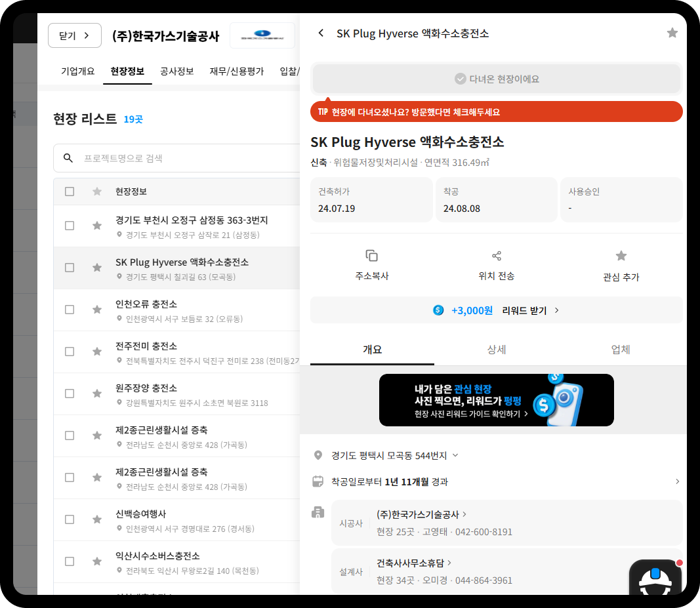Open 건축사사무소휴담 designer details chevron
The height and width of the screenshot is (608, 700).
tap(449, 563)
